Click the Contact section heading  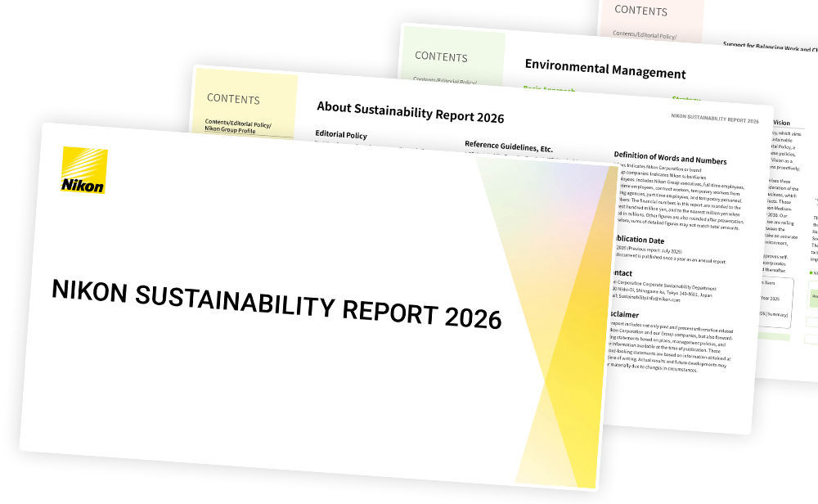tap(622, 273)
